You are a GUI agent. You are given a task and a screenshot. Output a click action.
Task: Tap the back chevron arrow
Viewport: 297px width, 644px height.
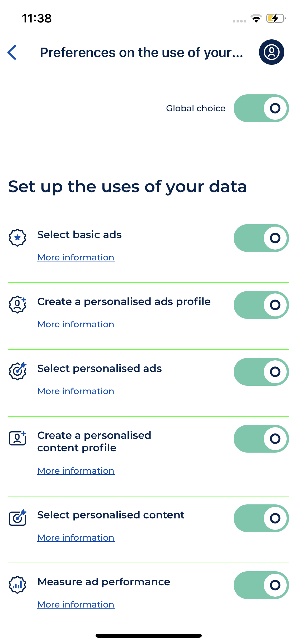pyautogui.click(x=12, y=52)
